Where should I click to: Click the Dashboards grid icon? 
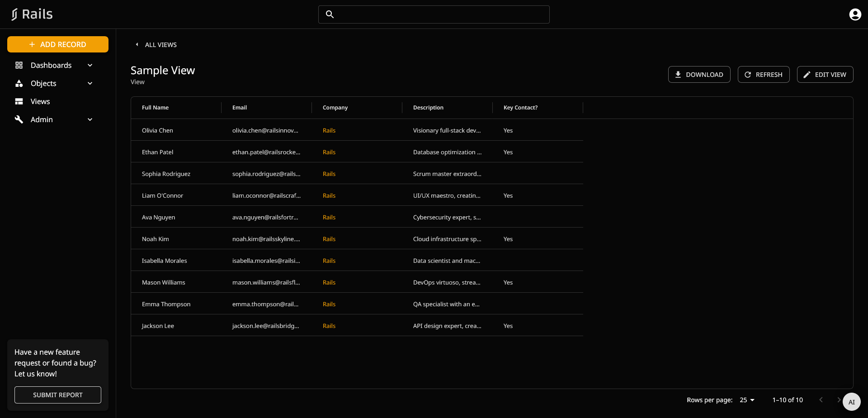(x=19, y=65)
